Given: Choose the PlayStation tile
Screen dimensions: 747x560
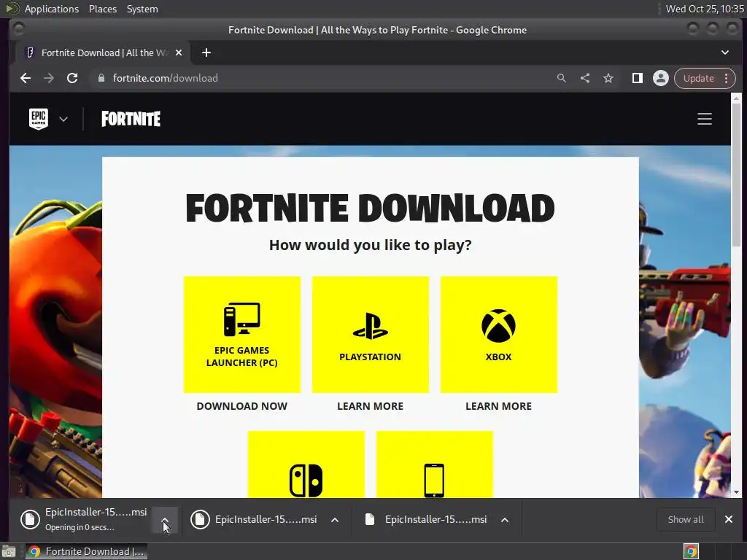Looking at the screenshot, I should pyautogui.click(x=370, y=334).
